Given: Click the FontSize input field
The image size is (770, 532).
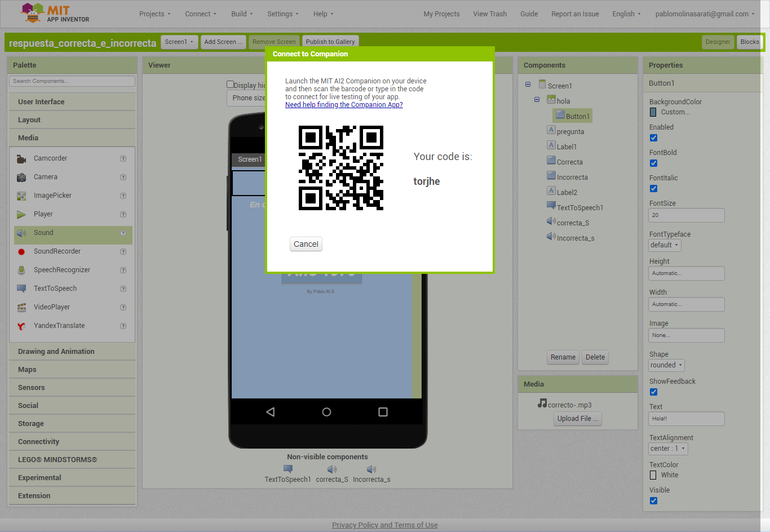Looking at the screenshot, I should [687, 215].
